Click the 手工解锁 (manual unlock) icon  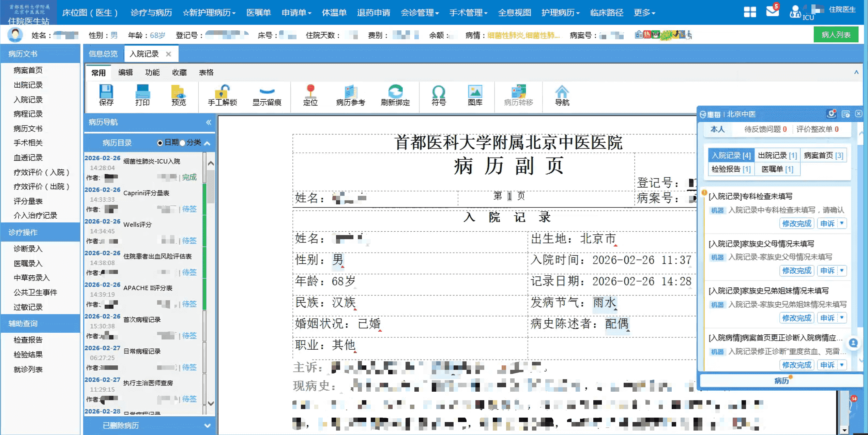point(222,97)
